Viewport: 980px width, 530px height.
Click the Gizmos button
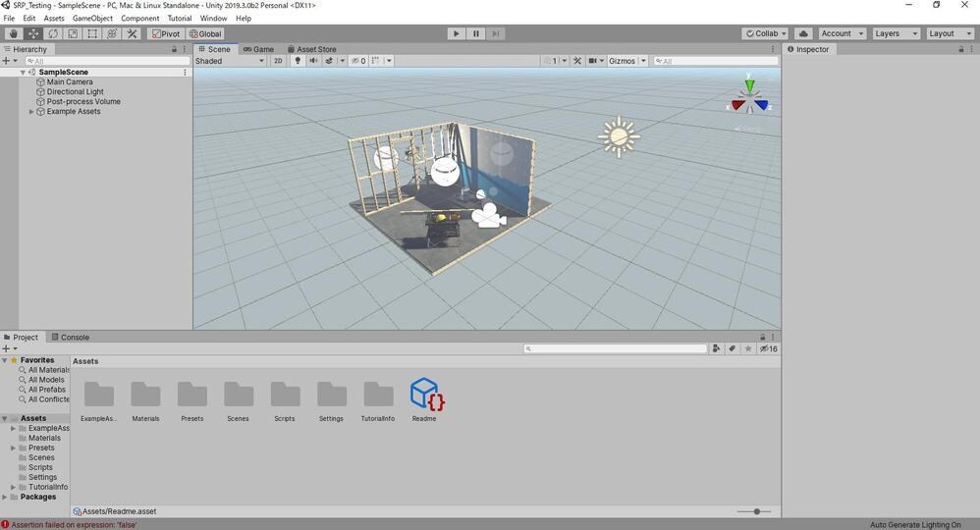[622, 61]
